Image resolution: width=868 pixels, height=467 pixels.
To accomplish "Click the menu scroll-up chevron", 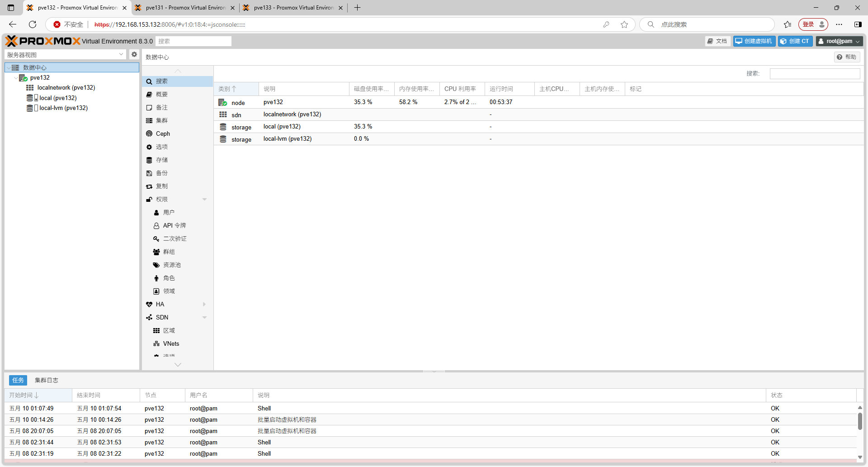I will (178, 71).
